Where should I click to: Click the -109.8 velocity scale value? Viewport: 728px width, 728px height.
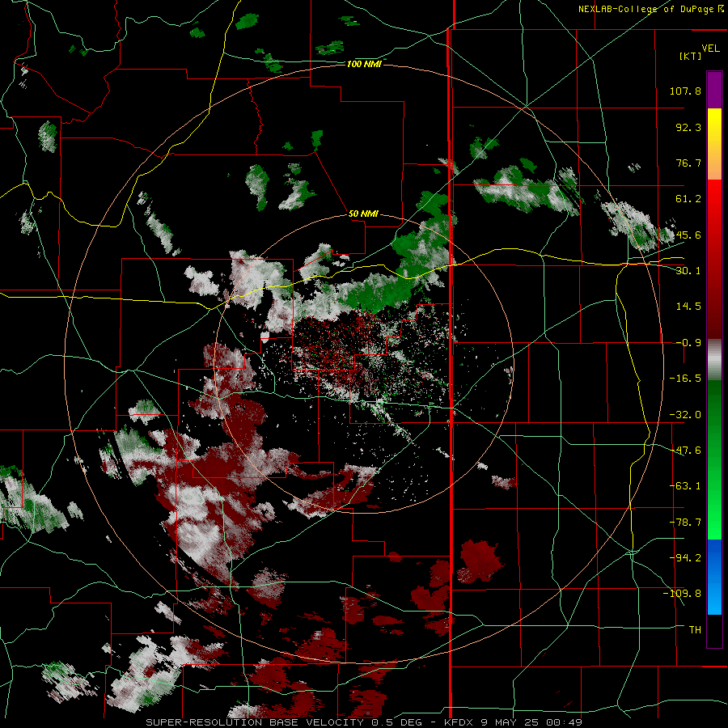click(682, 594)
